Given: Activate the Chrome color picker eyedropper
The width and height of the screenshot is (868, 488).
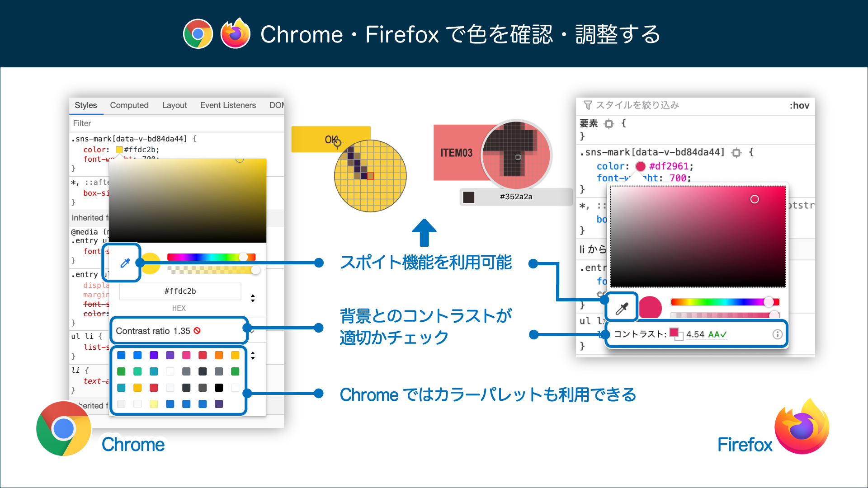Looking at the screenshot, I should pyautogui.click(x=125, y=263).
